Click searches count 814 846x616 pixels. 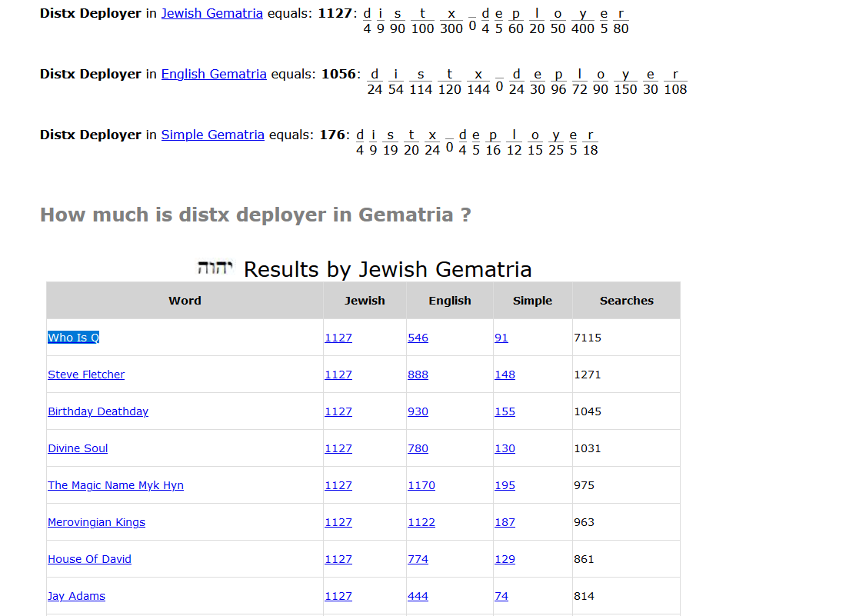tap(585, 596)
